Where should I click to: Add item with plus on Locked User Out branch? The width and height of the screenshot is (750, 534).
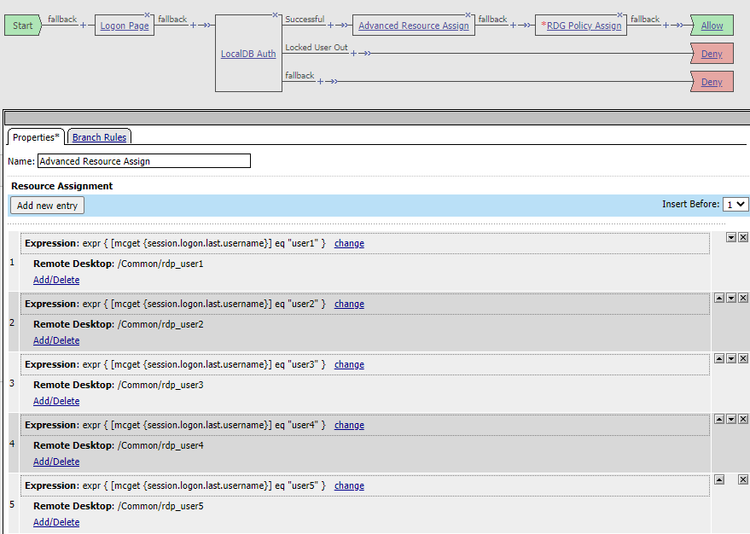[x=354, y=53]
